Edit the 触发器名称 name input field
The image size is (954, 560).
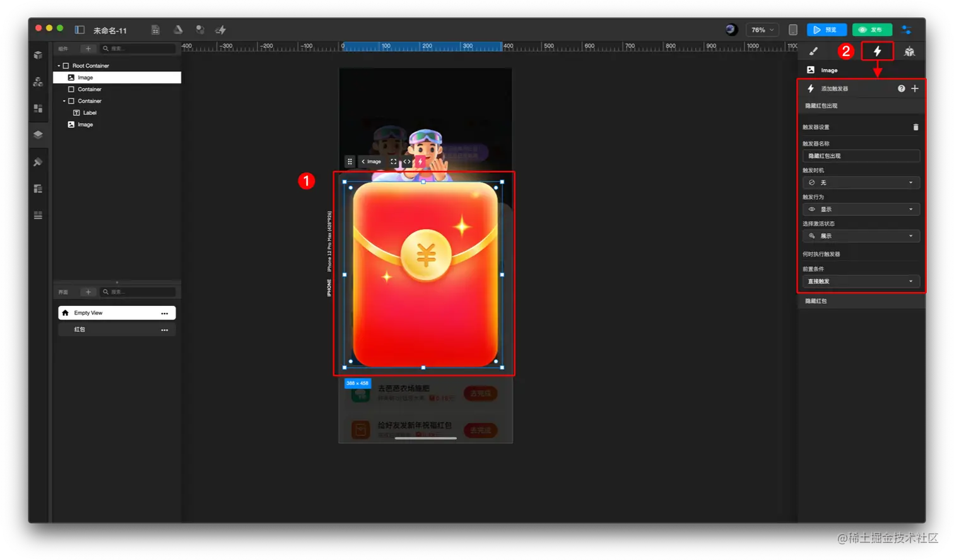point(861,156)
